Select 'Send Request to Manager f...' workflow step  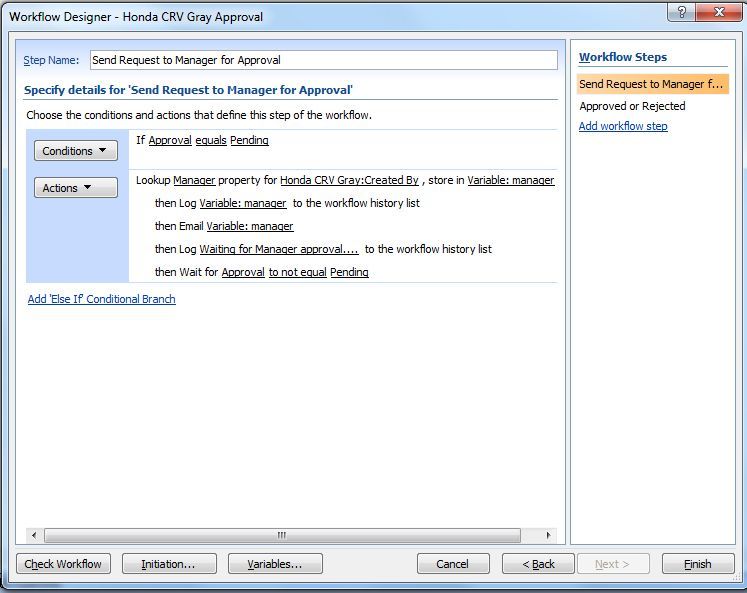pyautogui.click(x=652, y=84)
